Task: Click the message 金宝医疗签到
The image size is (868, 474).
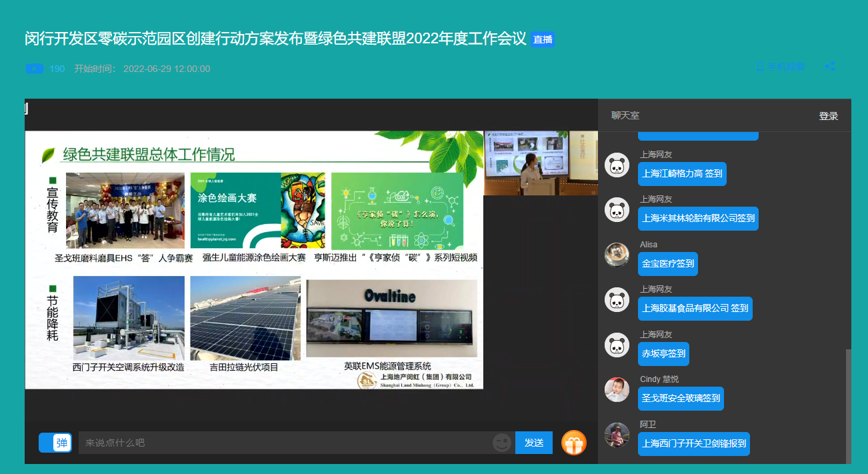Action: click(x=668, y=264)
